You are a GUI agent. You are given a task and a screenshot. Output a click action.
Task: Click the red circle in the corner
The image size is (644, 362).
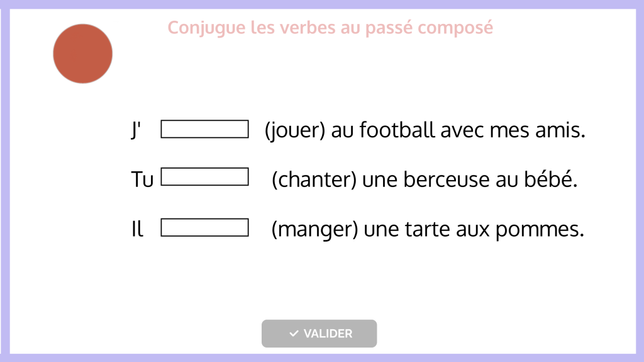pyautogui.click(x=82, y=54)
